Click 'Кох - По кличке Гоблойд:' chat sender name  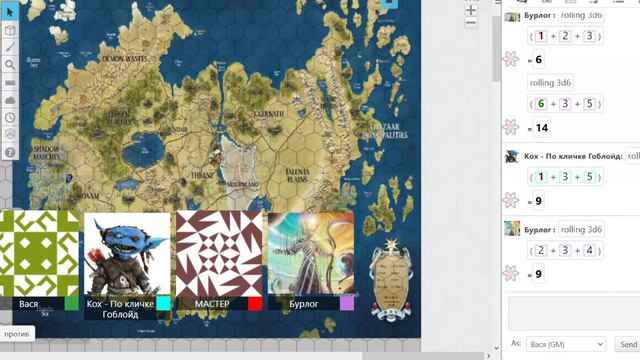point(573,156)
